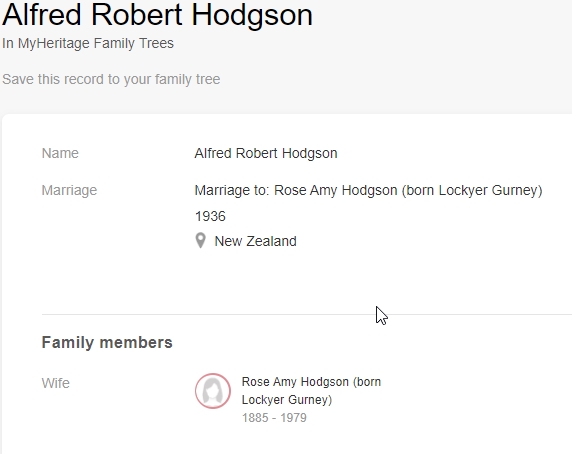This screenshot has width=572, height=454.
Task: Click the 1885 - 1979 lifespan text
Action: pyautogui.click(x=274, y=418)
